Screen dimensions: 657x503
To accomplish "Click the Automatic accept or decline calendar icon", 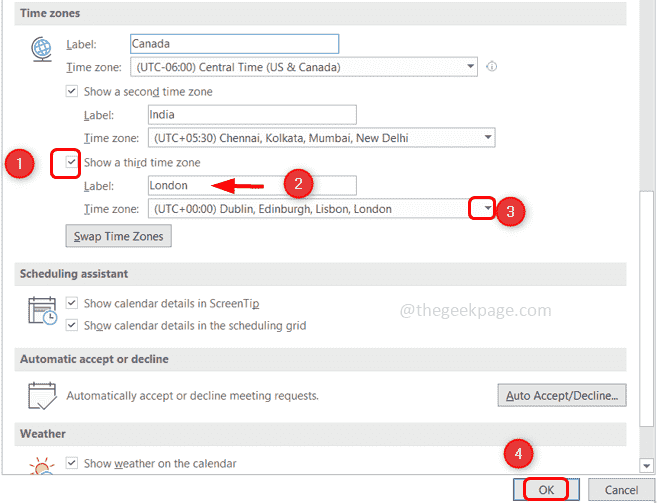I will [x=42, y=394].
